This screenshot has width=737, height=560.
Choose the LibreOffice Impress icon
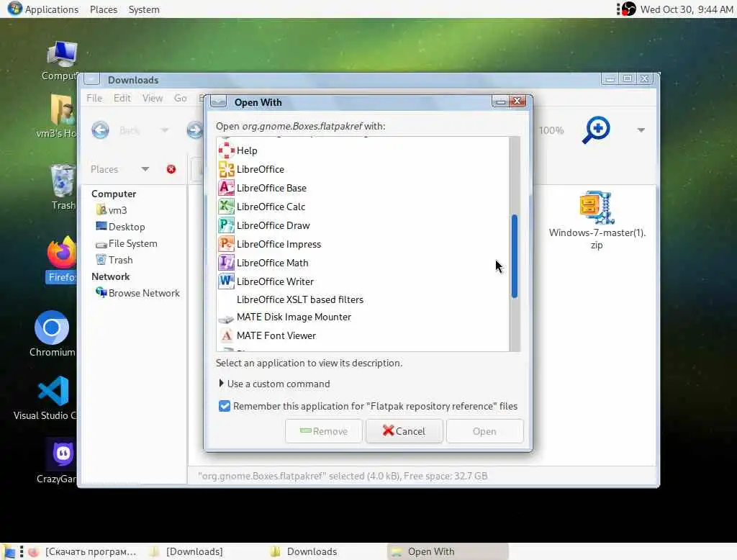(x=226, y=244)
